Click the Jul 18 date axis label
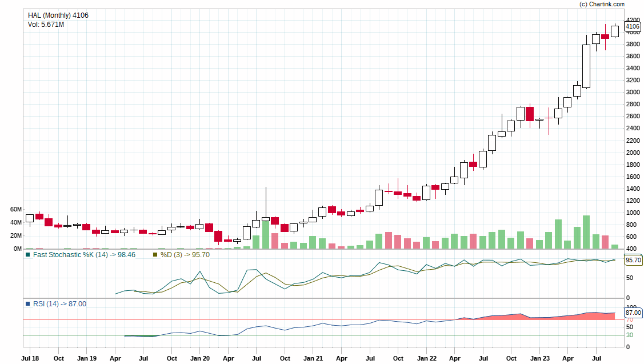Screen dimensions: 644x364 (x=30, y=358)
